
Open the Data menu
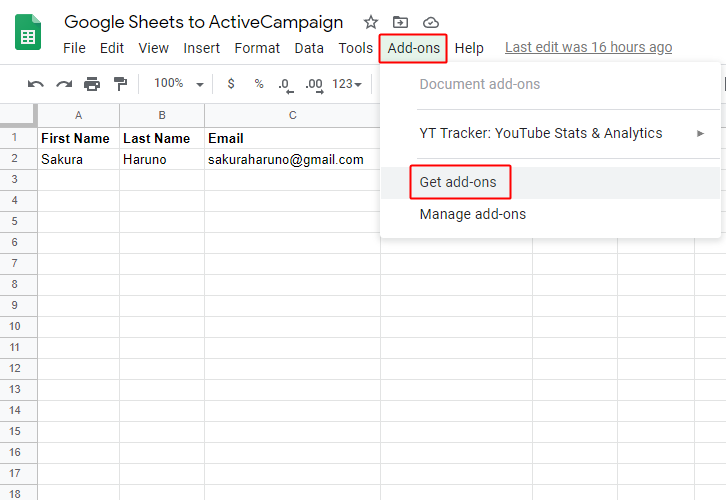tap(309, 48)
